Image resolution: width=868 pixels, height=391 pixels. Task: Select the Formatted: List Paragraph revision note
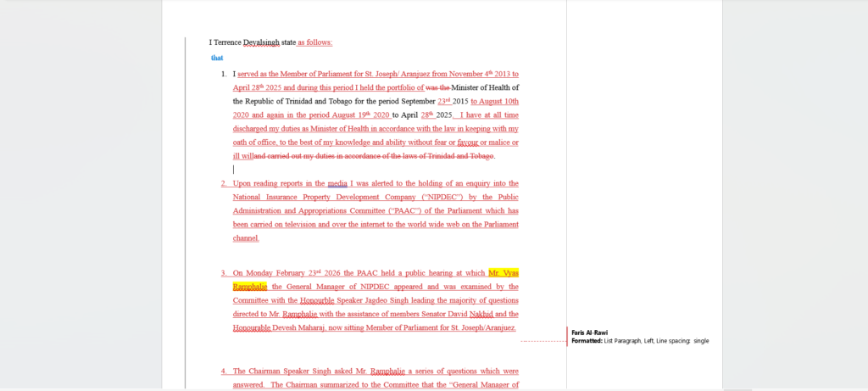[640, 341]
